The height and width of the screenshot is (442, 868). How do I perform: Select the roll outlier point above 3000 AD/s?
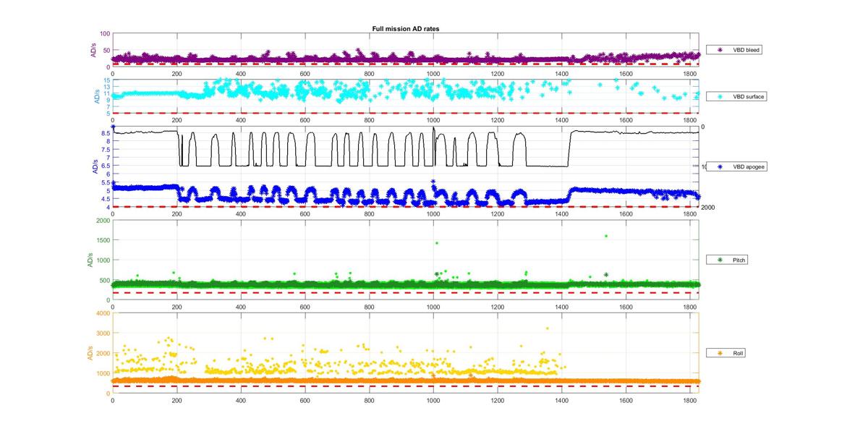(547, 328)
